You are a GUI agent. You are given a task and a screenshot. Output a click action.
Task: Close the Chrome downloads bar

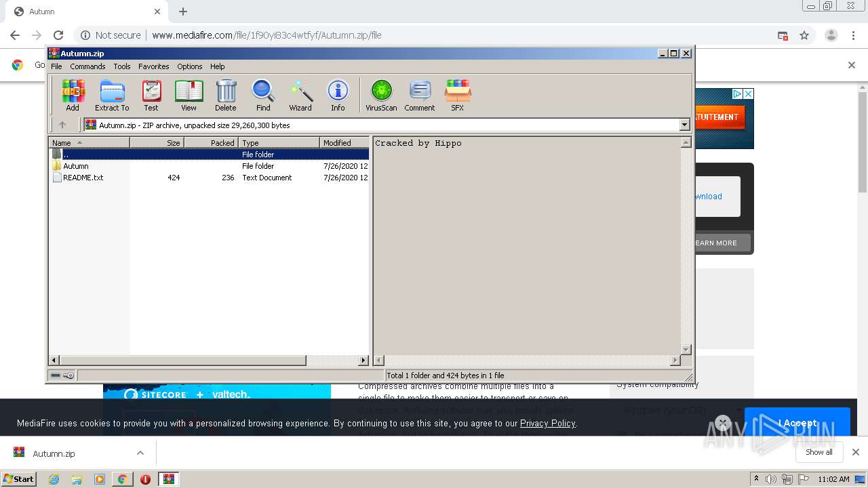tap(855, 452)
